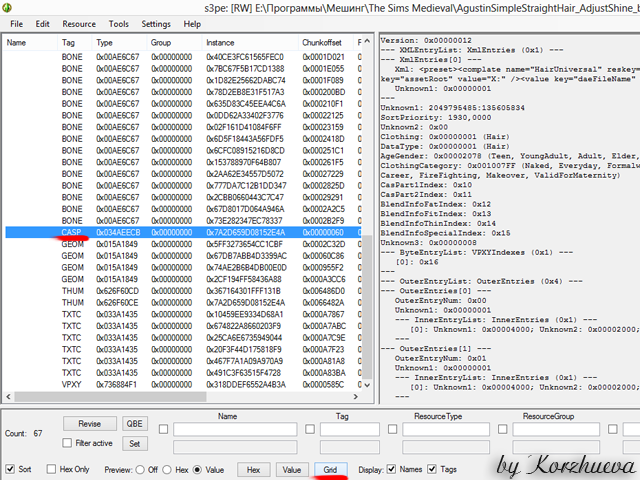Open the Settings menu

pos(156,23)
